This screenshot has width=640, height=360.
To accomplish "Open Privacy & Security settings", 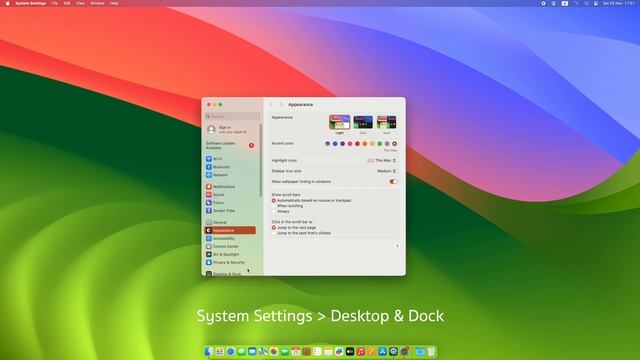I will click(230, 262).
